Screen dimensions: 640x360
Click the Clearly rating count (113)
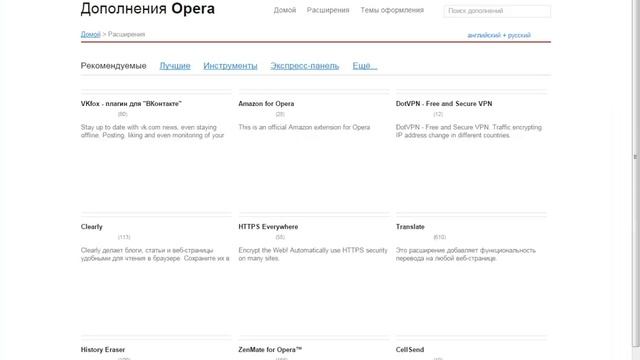pos(124,237)
